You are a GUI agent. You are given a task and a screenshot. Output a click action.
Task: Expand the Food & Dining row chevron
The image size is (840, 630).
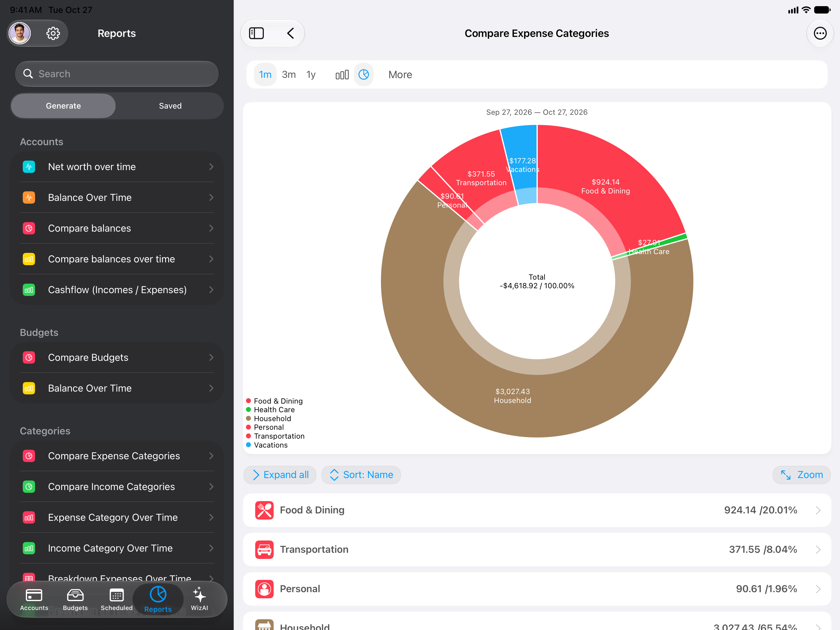pyautogui.click(x=818, y=510)
